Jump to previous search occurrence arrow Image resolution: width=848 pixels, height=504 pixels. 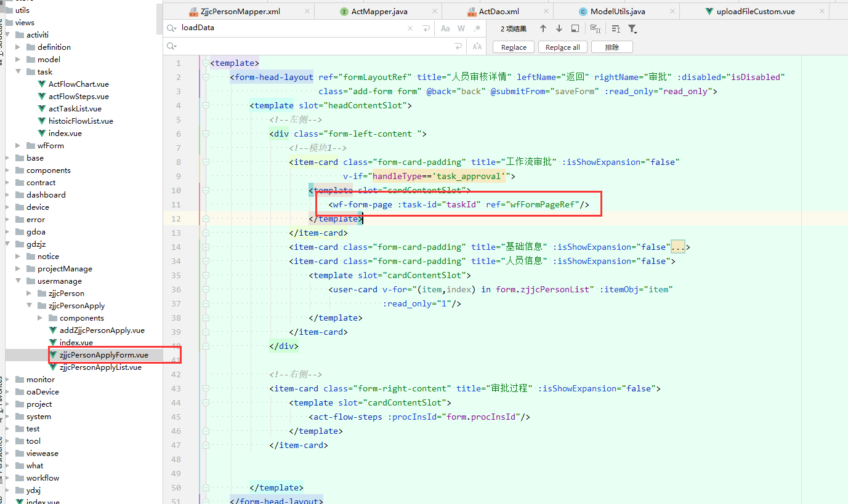coord(543,28)
